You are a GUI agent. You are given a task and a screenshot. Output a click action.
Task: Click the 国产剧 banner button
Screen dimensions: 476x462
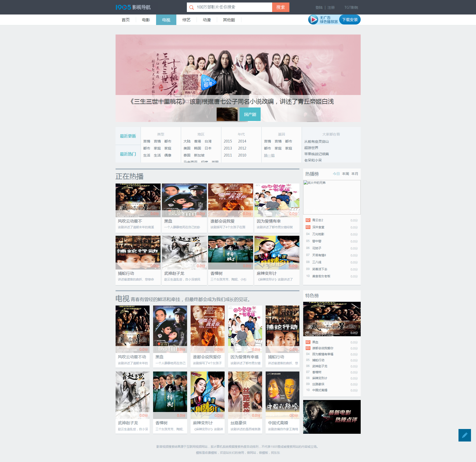coord(250,114)
